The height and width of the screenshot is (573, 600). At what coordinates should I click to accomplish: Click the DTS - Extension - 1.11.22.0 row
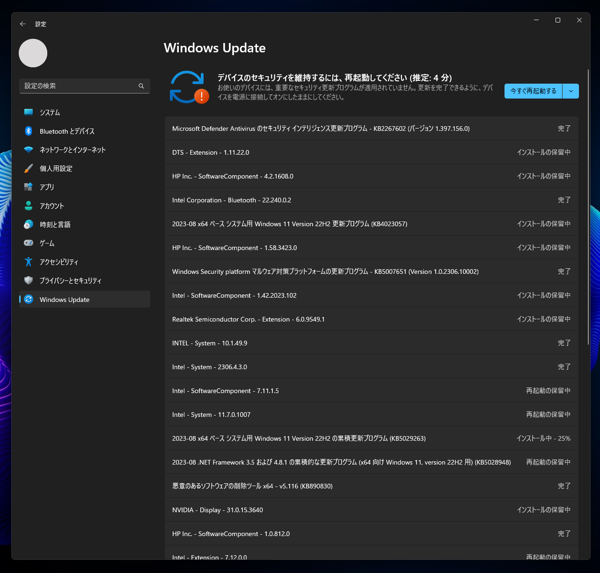[371, 152]
